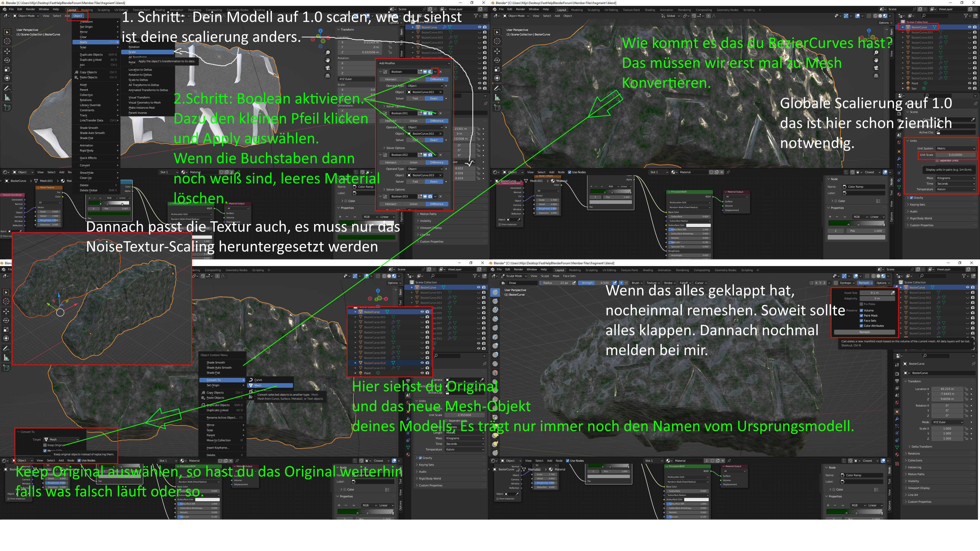Enable the Fix Poles checkbox
The width and height of the screenshot is (980, 551).
(x=861, y=304)
